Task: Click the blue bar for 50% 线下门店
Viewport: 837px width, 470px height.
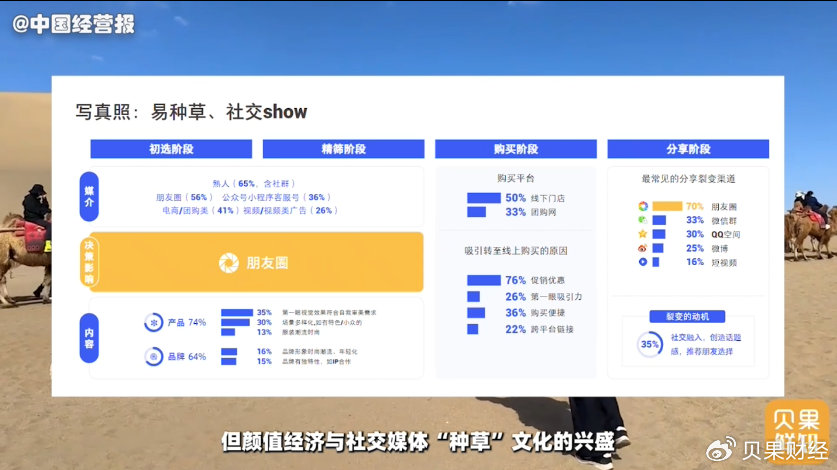Action: (x=484, y=198)
